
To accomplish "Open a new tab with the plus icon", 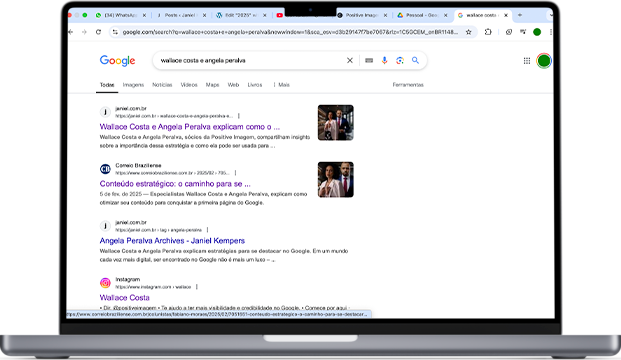I will [x=520, y=15].
